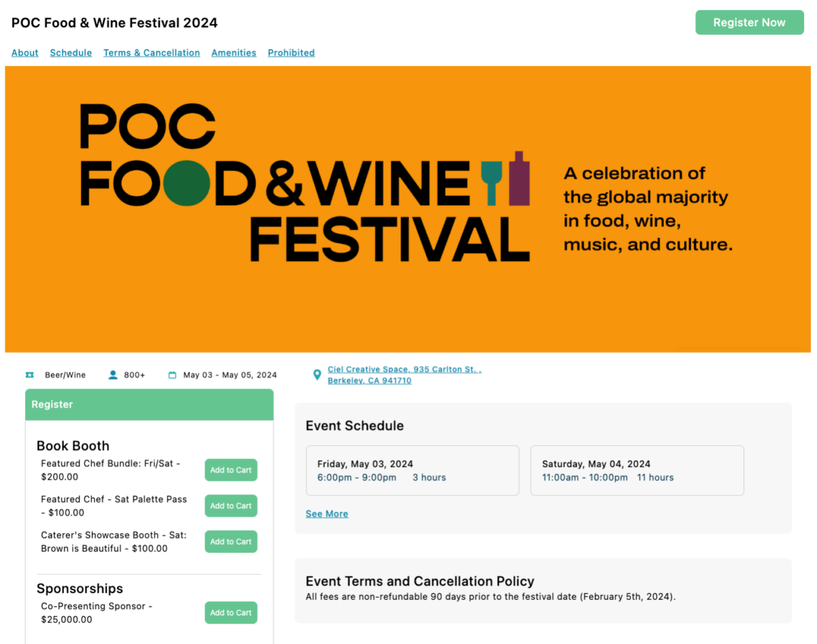The image size is (817, 644).
Task: Open the Ciel Creative Space address link
Action: (x=404, y=375)
